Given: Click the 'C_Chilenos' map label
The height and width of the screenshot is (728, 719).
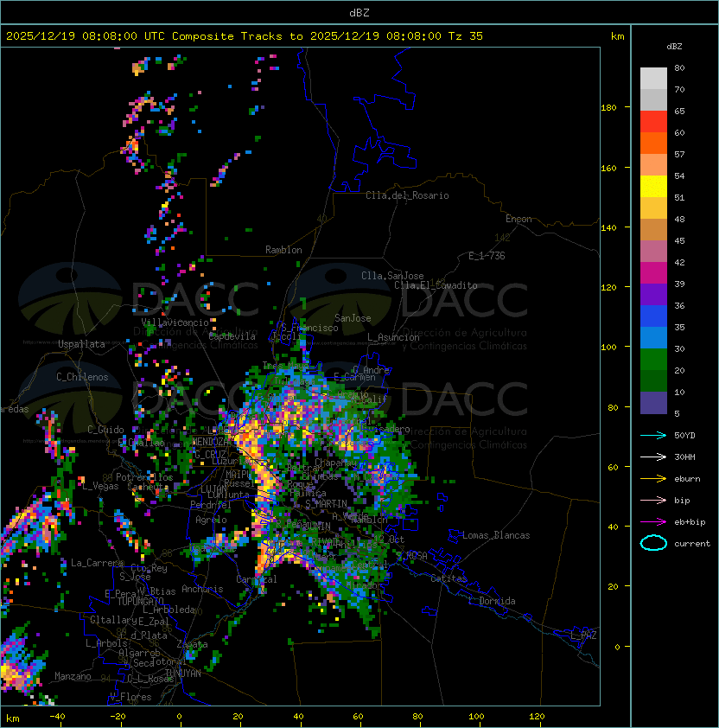Looking at the screenshot, I should click(x=82, y=377).
